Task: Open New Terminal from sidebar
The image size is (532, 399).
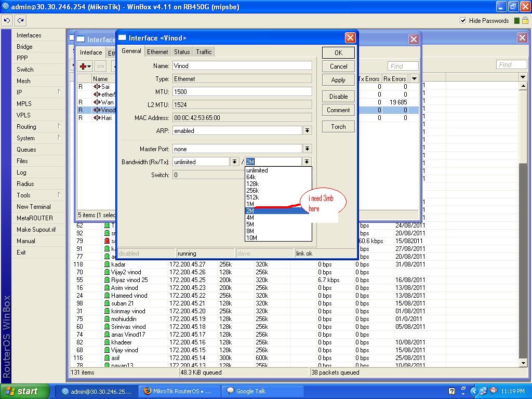Action: (x=34, y=207)
